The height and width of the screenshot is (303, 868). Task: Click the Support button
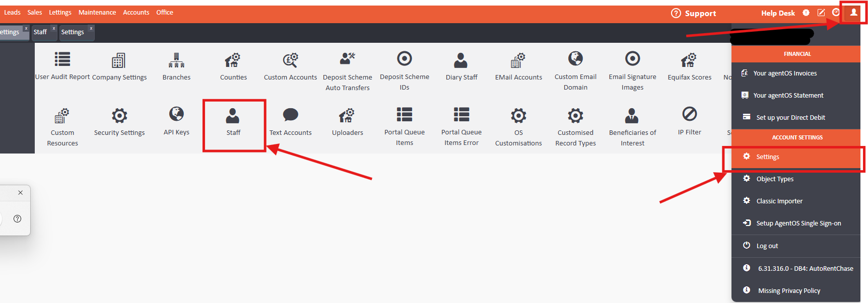[x=694, y=13]
